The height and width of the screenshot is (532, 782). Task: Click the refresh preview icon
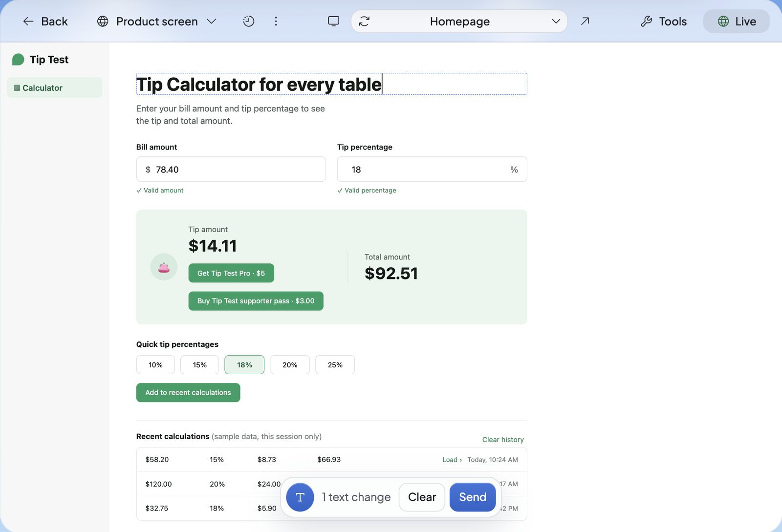point(364,21)
